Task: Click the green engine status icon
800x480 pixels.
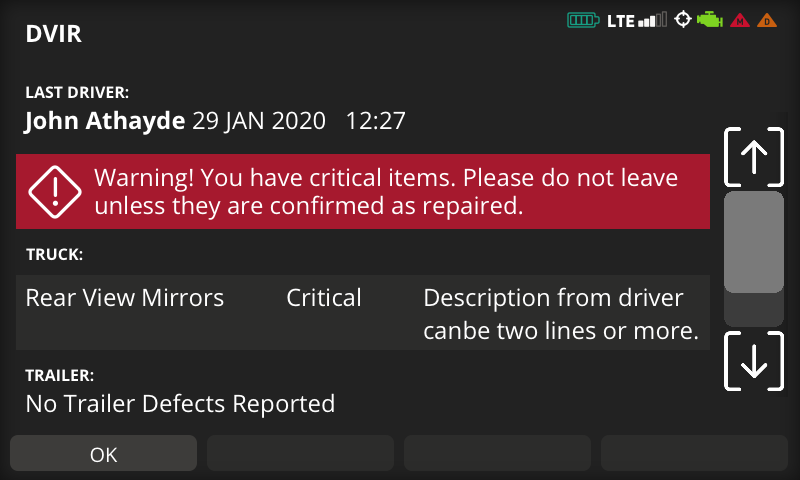Action: point(710,20)
